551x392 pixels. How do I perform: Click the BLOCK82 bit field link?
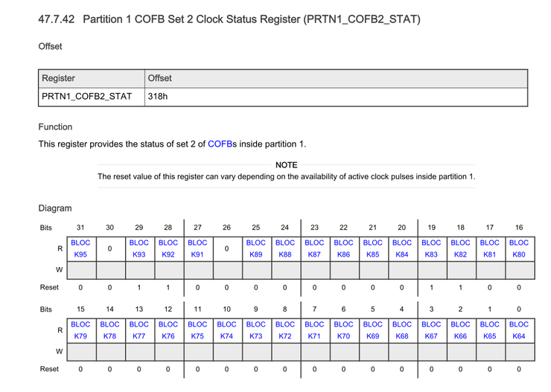(x=460, y=248)
